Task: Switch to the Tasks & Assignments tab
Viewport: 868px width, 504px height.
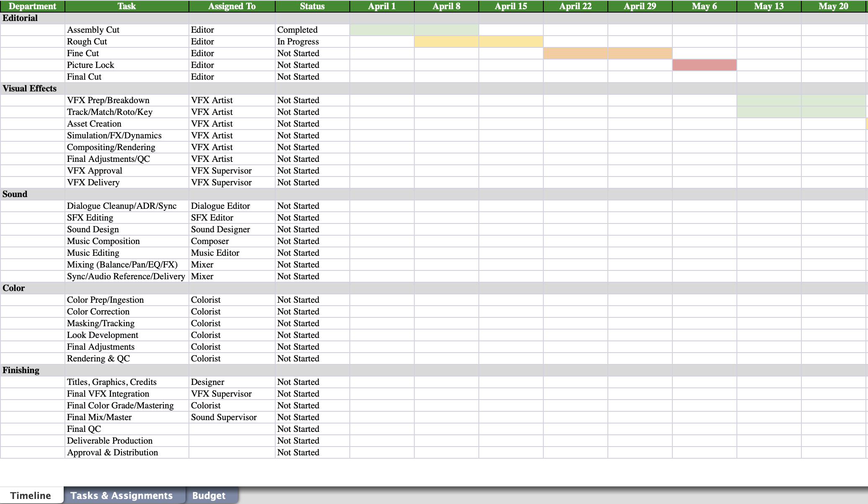Action: tap(121, 496)
